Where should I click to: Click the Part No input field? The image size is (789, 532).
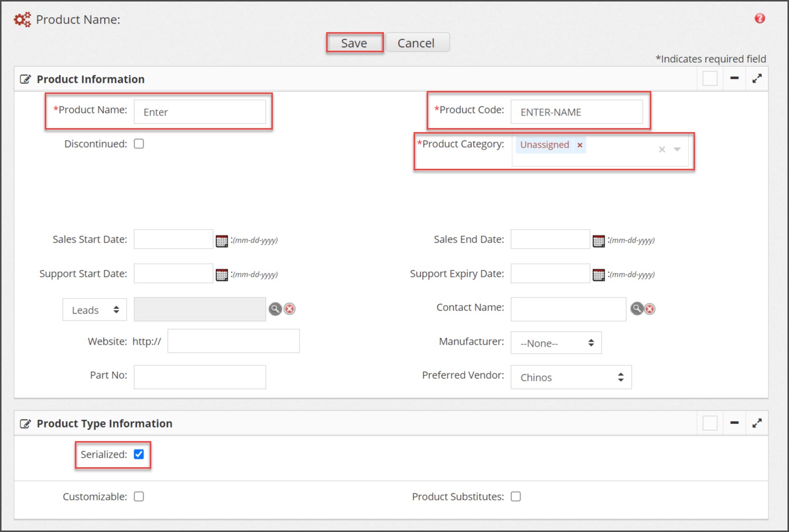pos(200,377)
